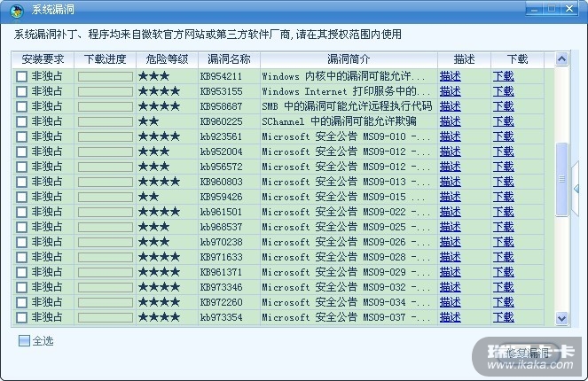Image resolution: width=588 pixels, height=381 pixels.
Task: Click the 漏洞简介 column header
Action: 349,59
